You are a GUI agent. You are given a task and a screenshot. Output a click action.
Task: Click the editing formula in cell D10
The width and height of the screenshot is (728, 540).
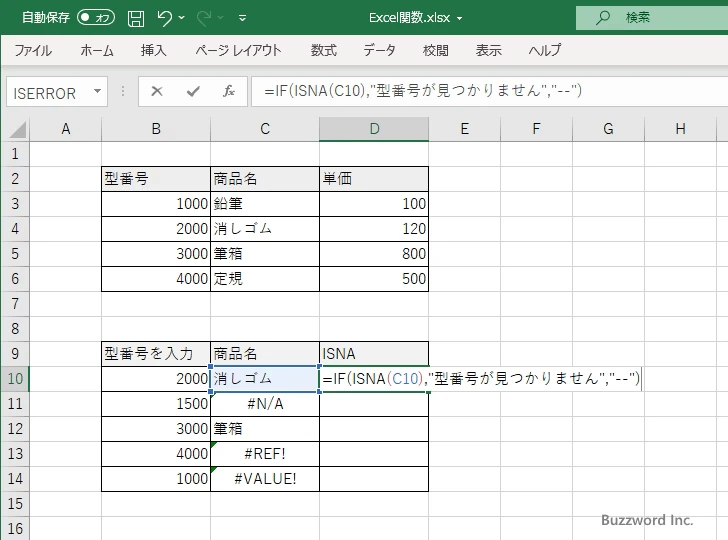(481, 379)
